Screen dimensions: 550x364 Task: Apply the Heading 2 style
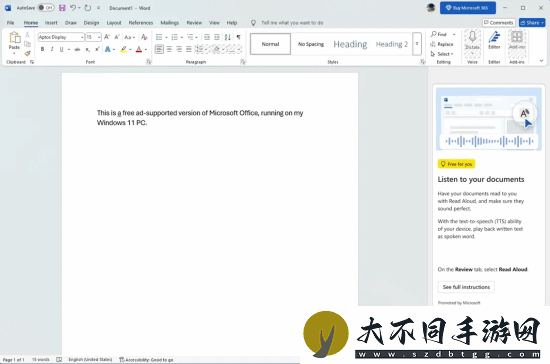tap(392, 44)
